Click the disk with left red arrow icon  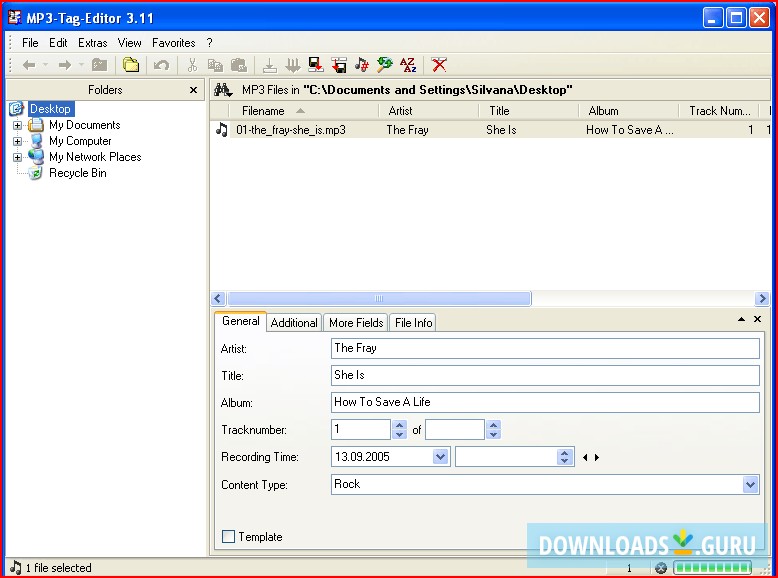[339, 65]
